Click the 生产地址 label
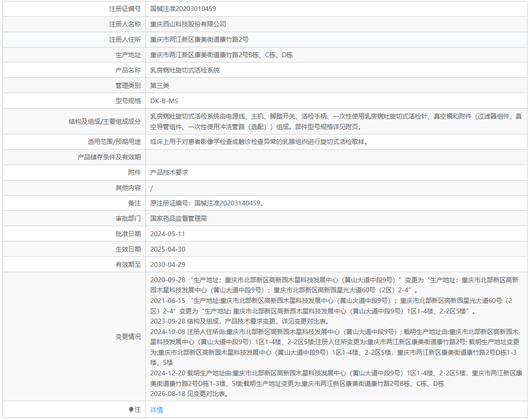530x420 pixels. (x=128, y=55)
